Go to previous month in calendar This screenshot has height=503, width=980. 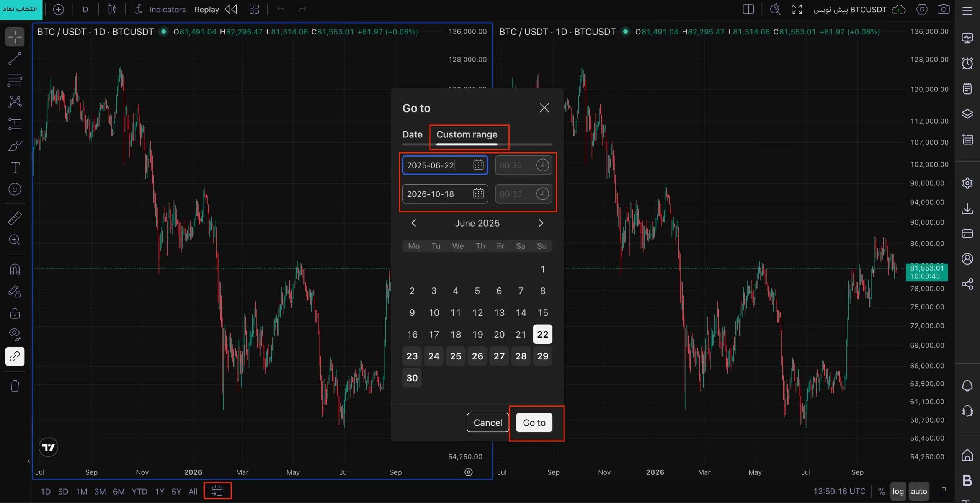click(413, 223)
